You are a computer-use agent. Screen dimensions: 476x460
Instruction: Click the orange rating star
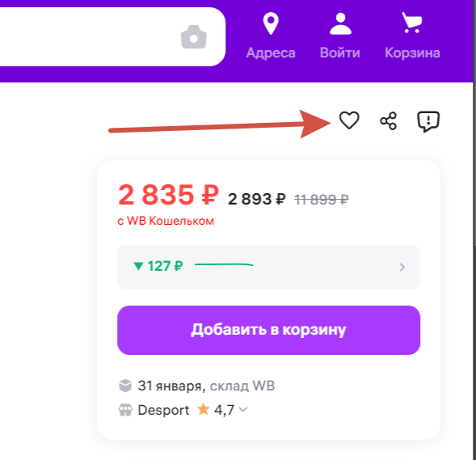tap(203, 409)
